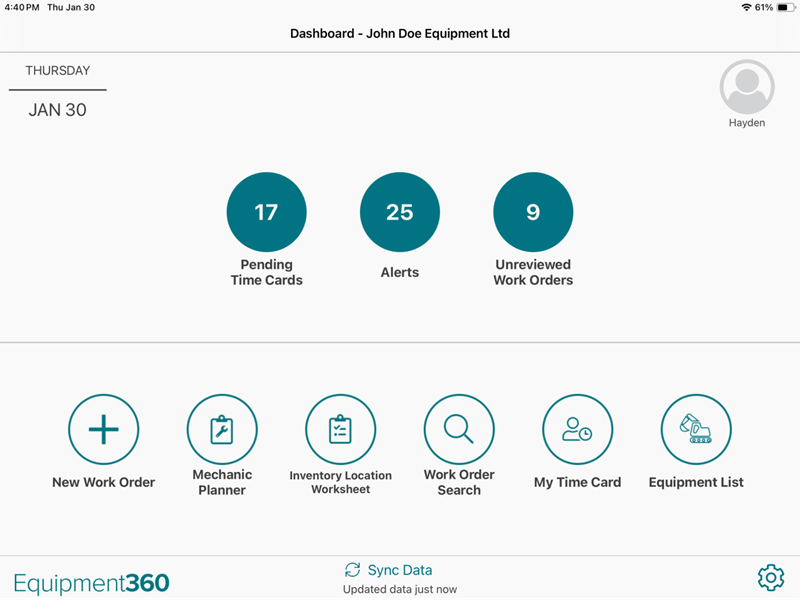Screen dimensions: 800x600
Task: Tap the Inventory Location Worksheet label
Action: point(340,482)
